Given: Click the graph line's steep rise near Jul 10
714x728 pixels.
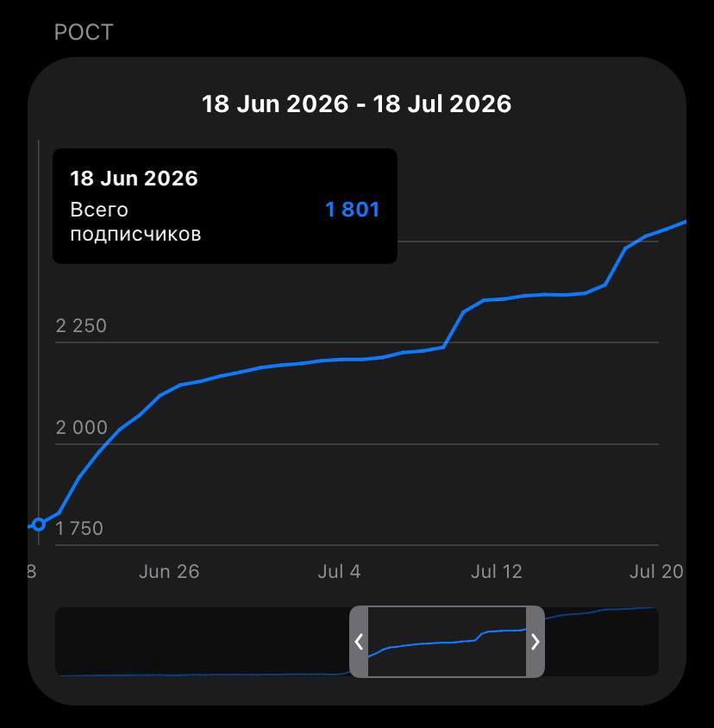Looking at the screenshot, I should pyautogui.click(x=454, y=329).
